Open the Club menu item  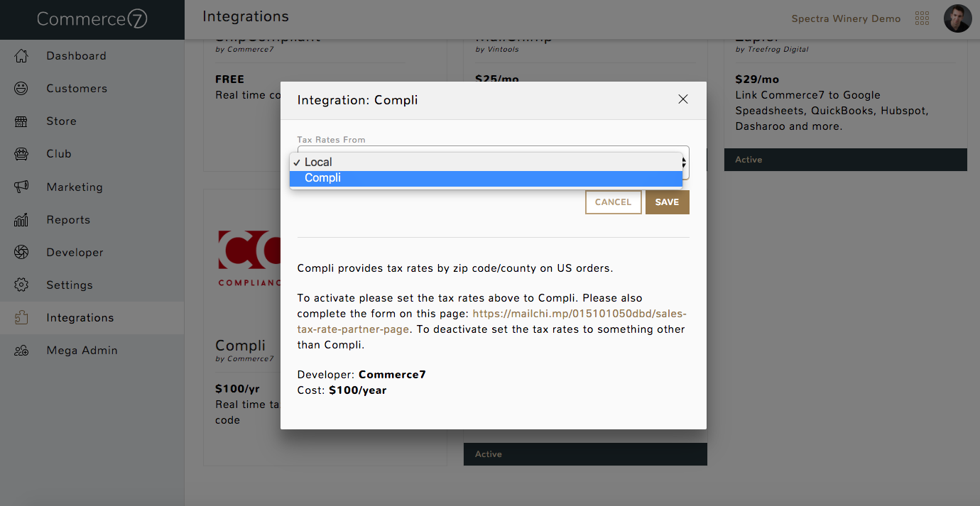tap(59, 154)
